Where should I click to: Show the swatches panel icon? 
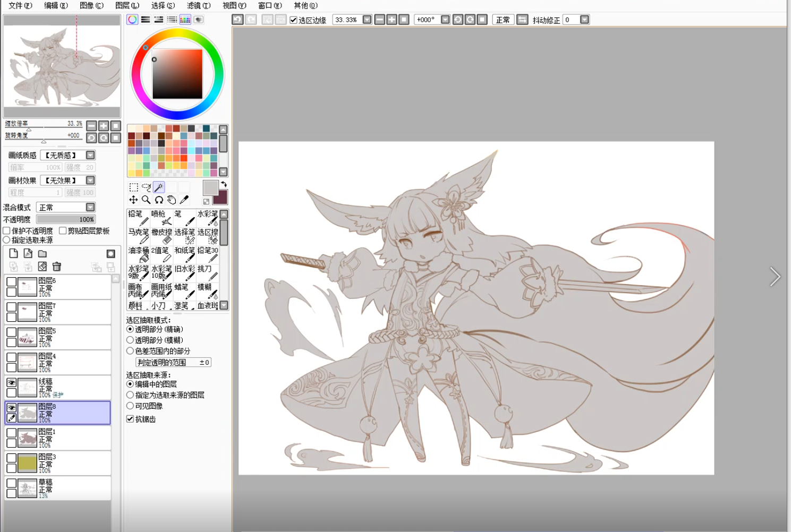coord(185,20)
